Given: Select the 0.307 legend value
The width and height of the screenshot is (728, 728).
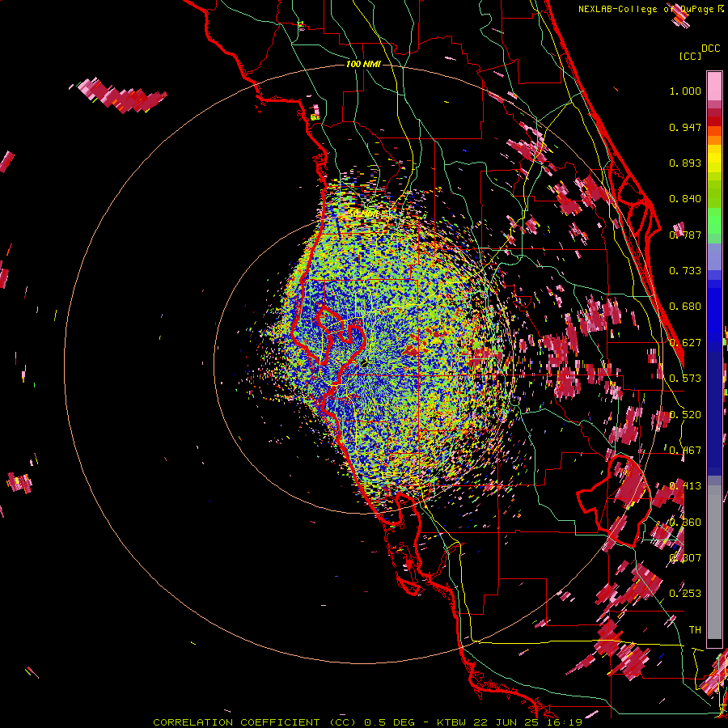Looking at the screenshot, I should tap(685, 557).
